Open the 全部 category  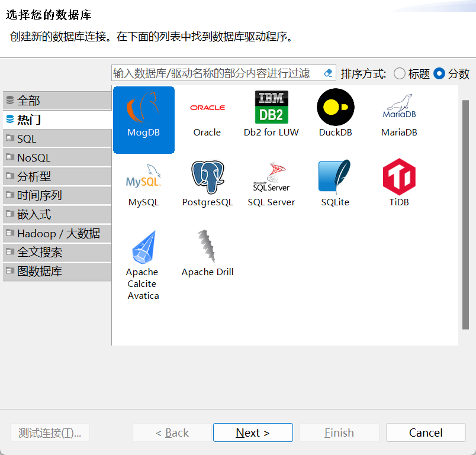point(57,101)
